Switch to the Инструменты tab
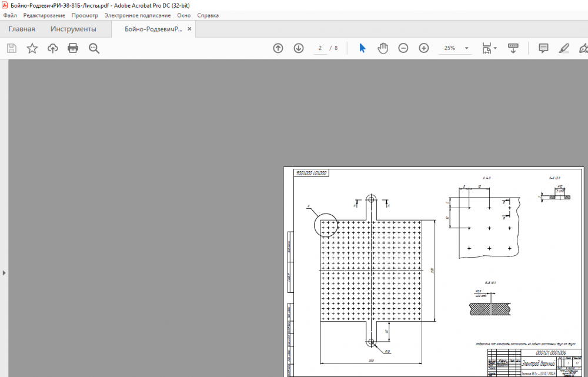The image size is (588, 377). (x=73, y=29)
